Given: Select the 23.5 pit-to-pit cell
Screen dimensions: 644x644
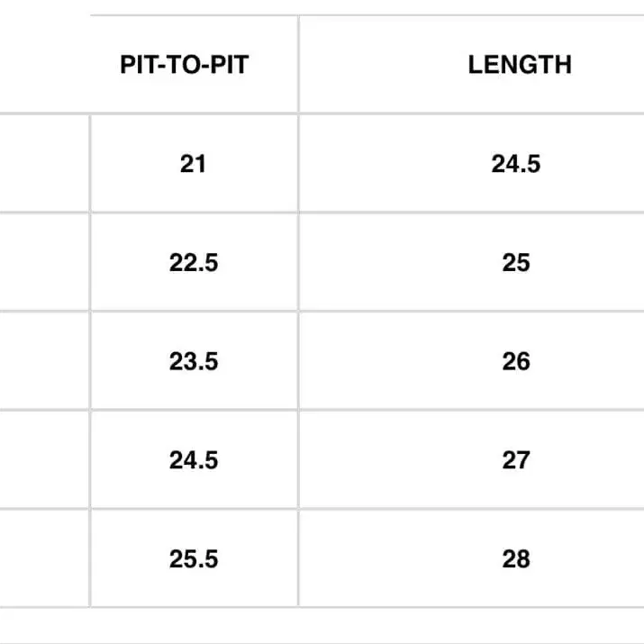Looking at the screenshot, I should 195,360.
